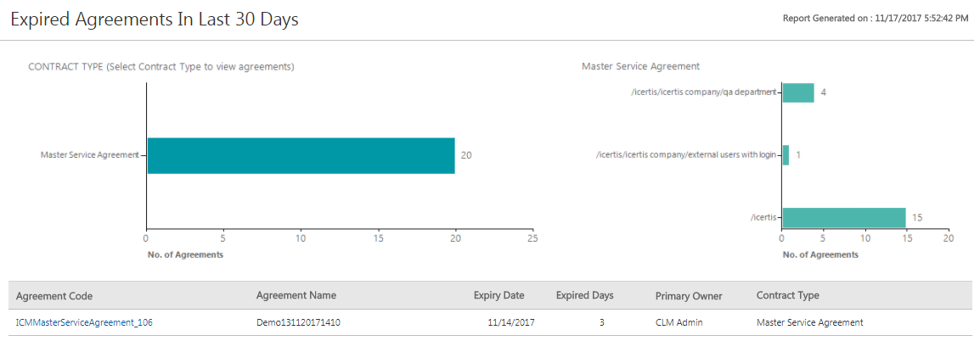Click the /icertis/icertis company/qa department axis label
Screen dimensions: 980x341
click(x=703, y=92)
